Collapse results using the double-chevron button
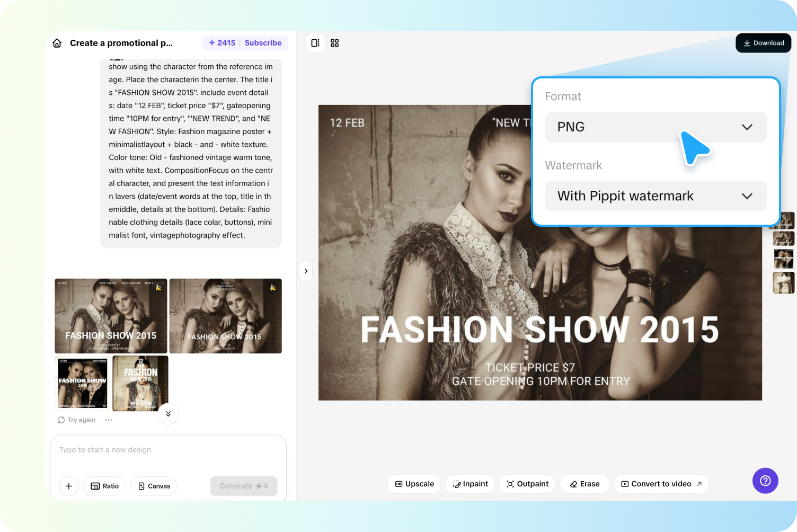The width and height of the screenshot is (797, 532). tap(168, 414)
